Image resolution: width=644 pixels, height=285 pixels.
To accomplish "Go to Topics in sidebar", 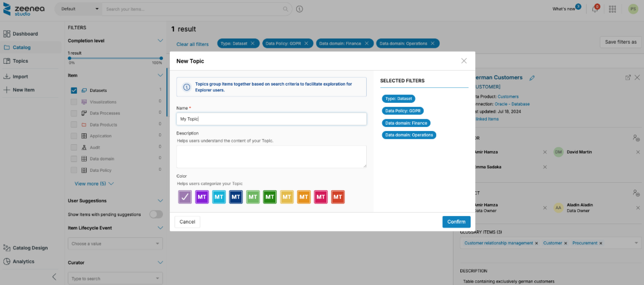I will point(20,61).
